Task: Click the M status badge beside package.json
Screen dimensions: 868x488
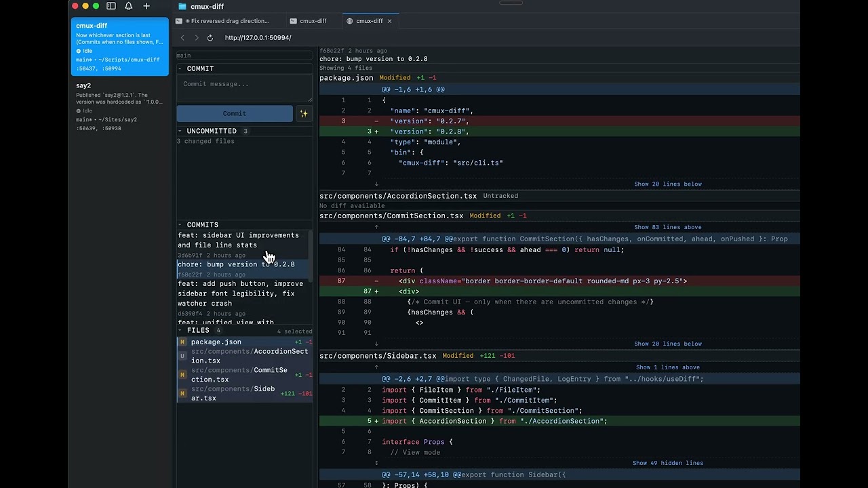Action: pyautogui.click(x=182, y=342)
